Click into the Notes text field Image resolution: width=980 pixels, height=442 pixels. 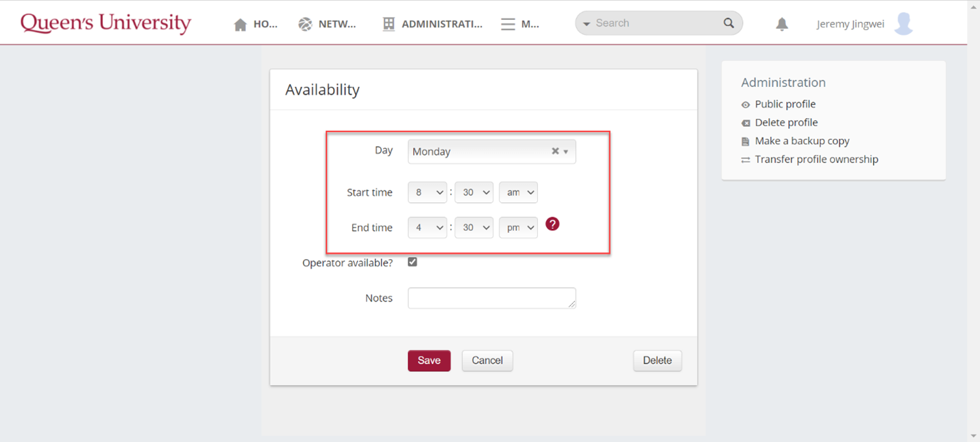tap(491, 298)
